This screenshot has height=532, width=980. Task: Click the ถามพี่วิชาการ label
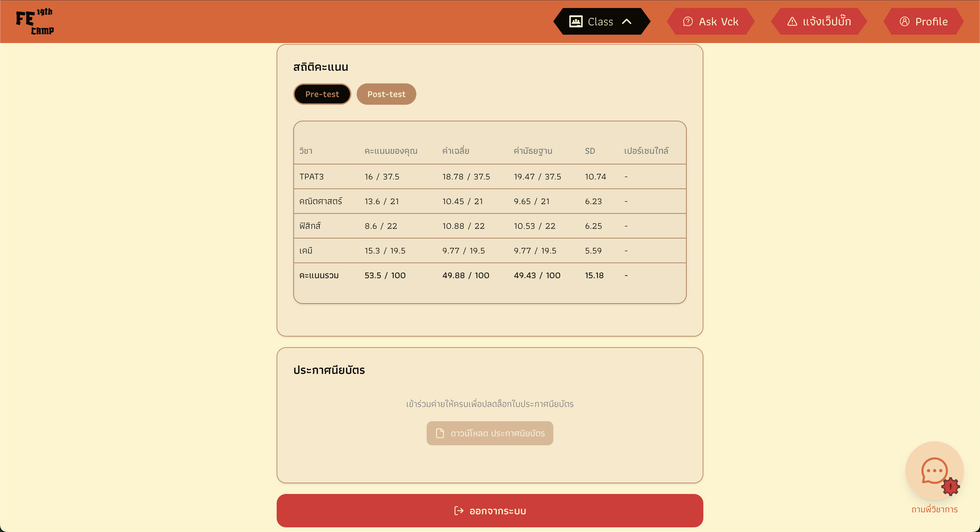point(934,509)
